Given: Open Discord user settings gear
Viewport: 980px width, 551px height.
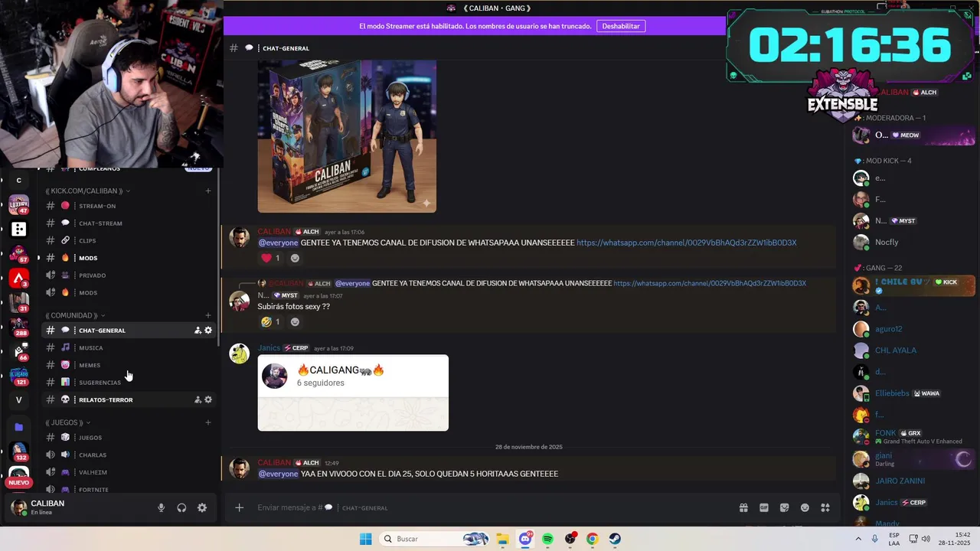Looking at the screenshot, I should [202, 507].
